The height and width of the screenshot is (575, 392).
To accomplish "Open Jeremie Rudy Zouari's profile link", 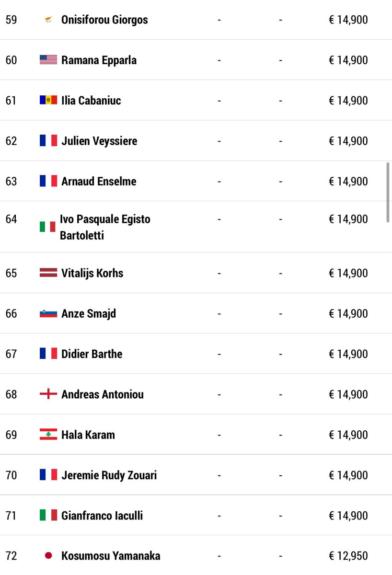I will (x=109, y=475).
